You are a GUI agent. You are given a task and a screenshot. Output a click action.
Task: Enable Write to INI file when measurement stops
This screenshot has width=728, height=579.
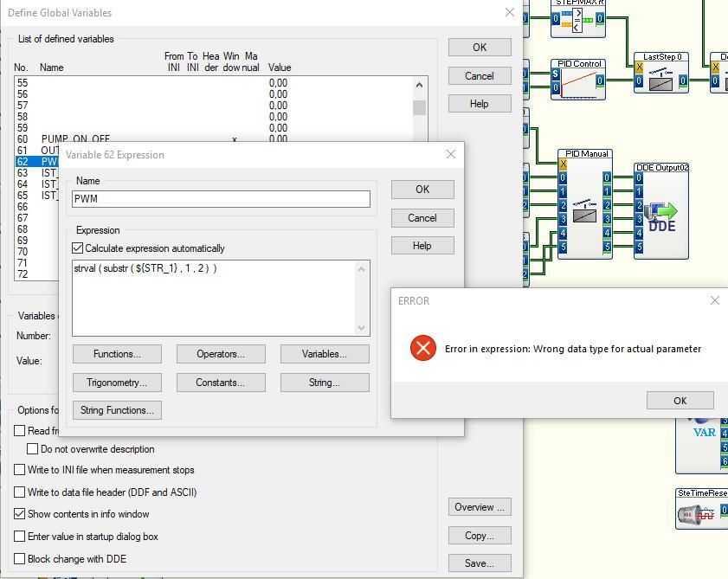(x=20, y=469)
